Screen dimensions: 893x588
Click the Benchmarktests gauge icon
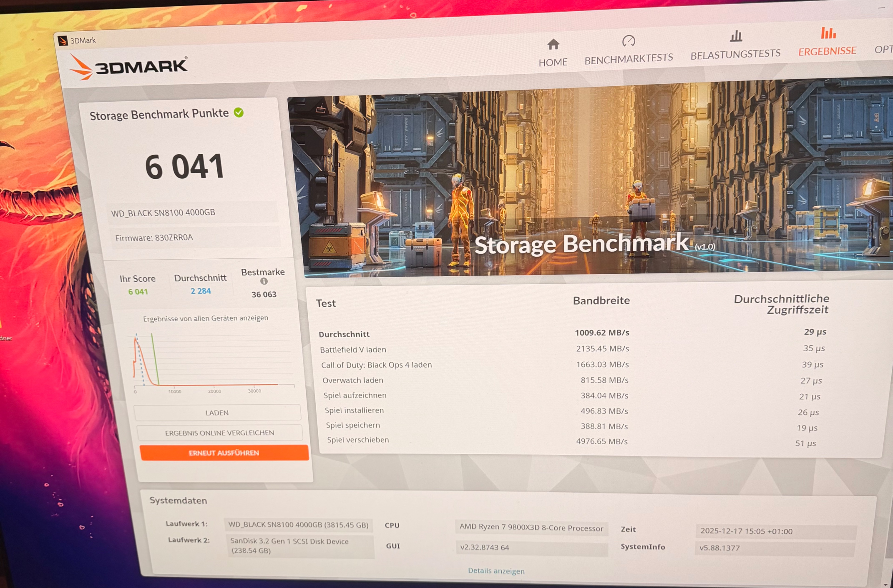coord(629,40)
